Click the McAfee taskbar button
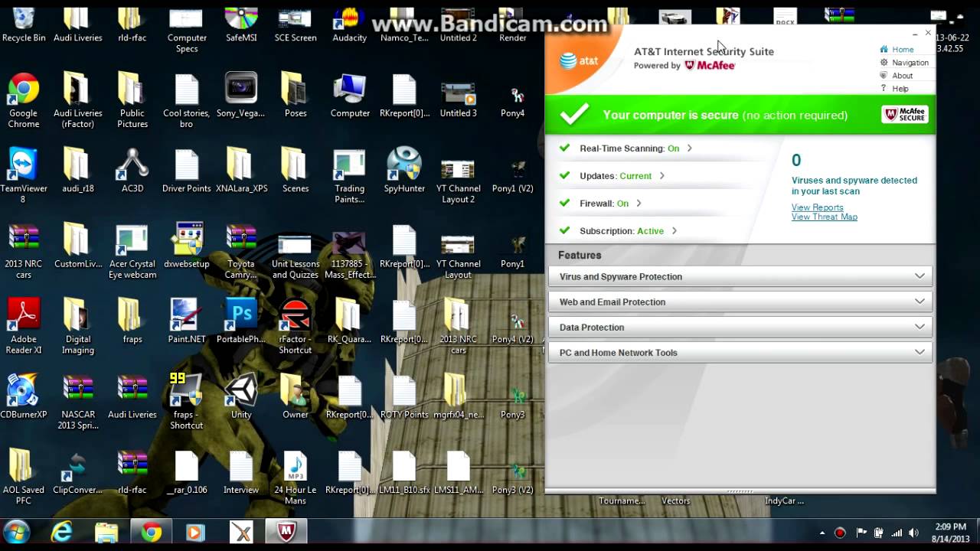980x551 pixels. 286,532
